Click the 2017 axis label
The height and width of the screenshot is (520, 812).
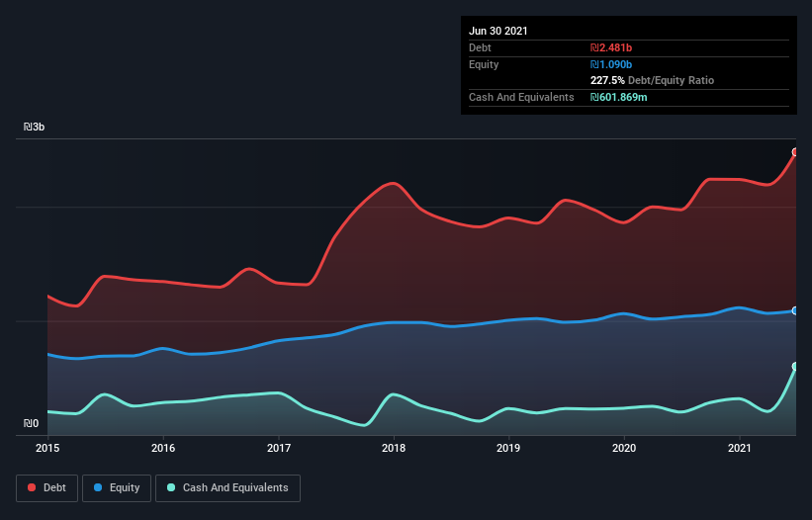click(x=279, y=448)
